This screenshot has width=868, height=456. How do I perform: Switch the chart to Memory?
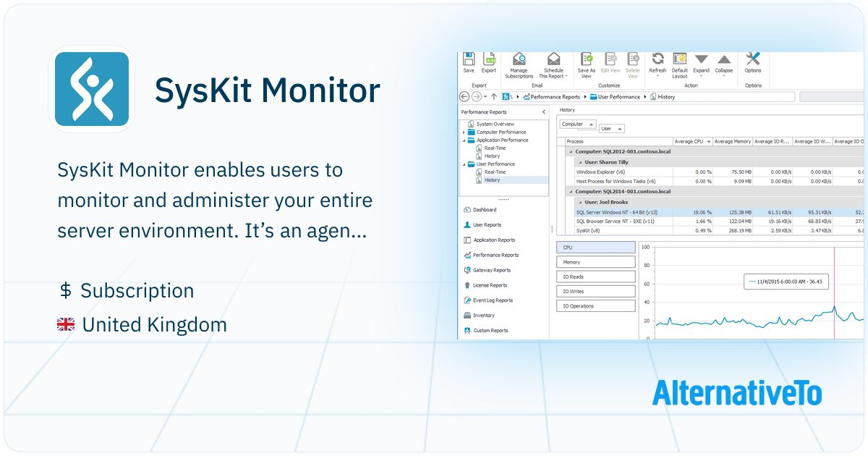(596, 262)
